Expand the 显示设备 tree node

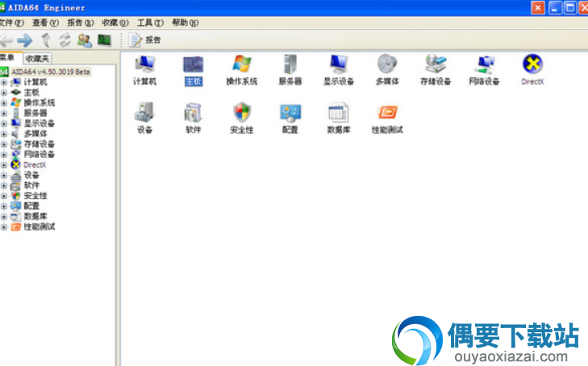click(4, 123)
